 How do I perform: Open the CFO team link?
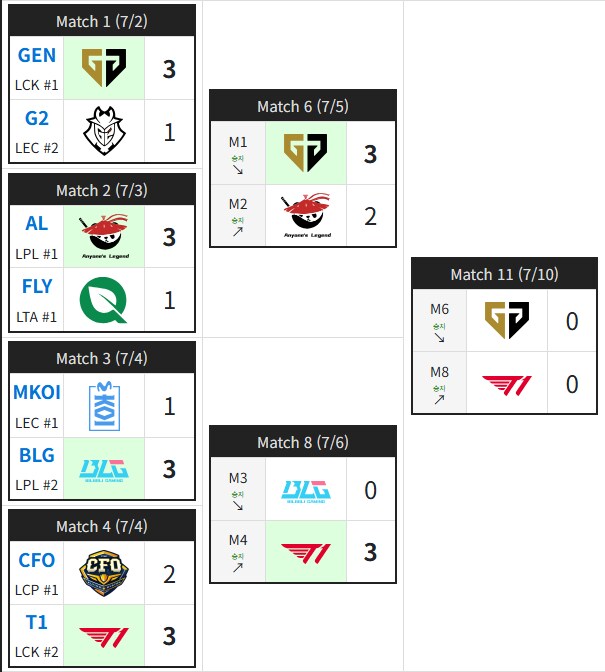click(x=37, y=560)
